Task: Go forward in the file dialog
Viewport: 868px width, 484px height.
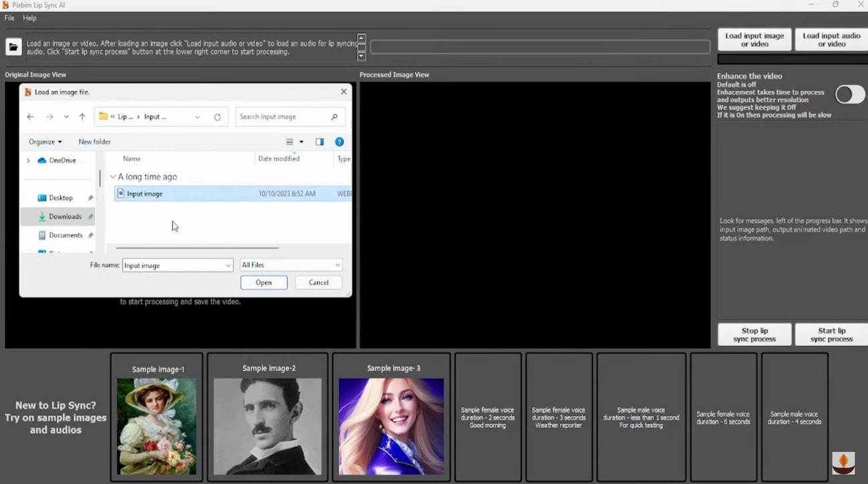Action: tap(49, 117)
